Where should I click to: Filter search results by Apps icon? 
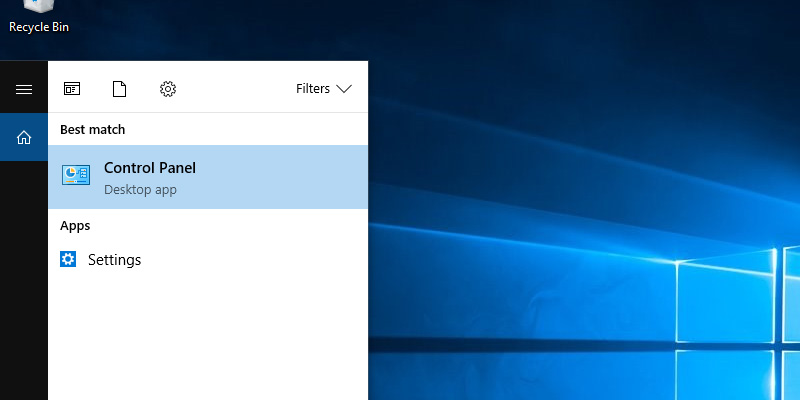(72, 89)
